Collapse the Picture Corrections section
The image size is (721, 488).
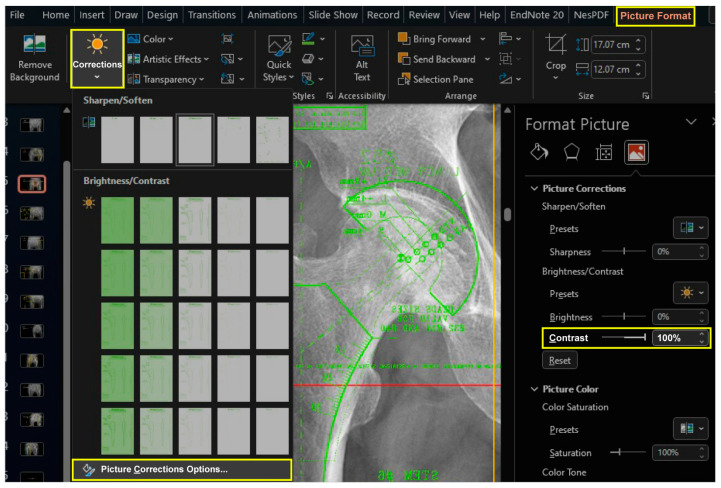[x=534, y=189]
